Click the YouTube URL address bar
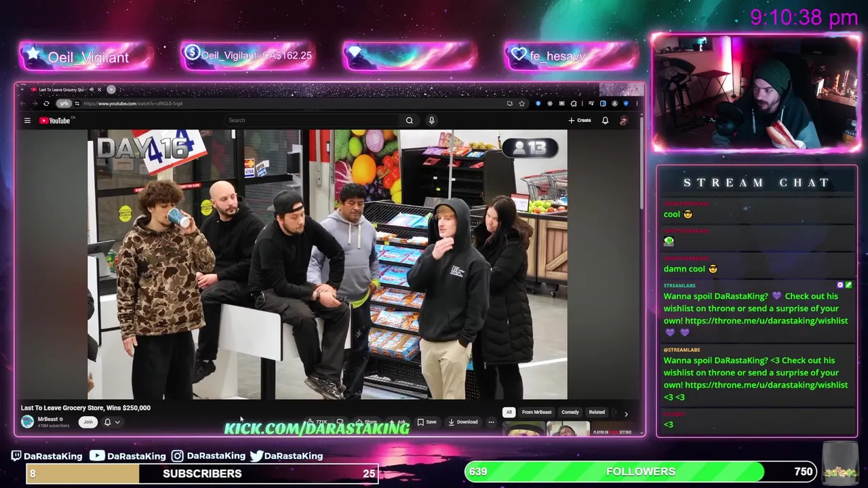This screenshot has width=868, height=488. pyautogui.click(x=292, y=104)
